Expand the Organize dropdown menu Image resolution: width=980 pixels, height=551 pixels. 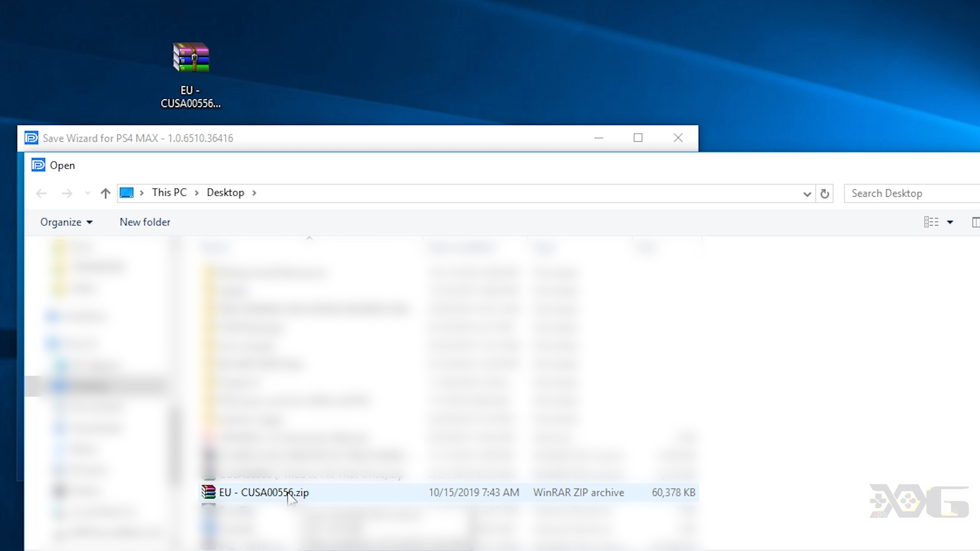(66, 221)
